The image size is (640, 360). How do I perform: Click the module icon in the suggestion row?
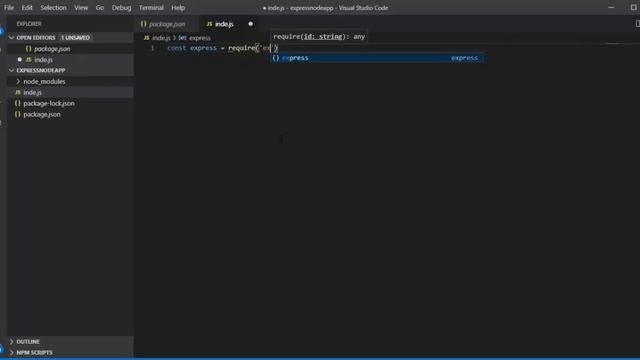[276, 58]
